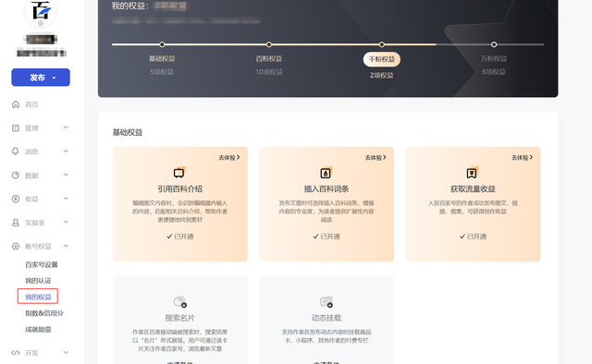The image size is (592, 364).
Task: Click the 实验室 lab icon
Action: tap(16, 223)
